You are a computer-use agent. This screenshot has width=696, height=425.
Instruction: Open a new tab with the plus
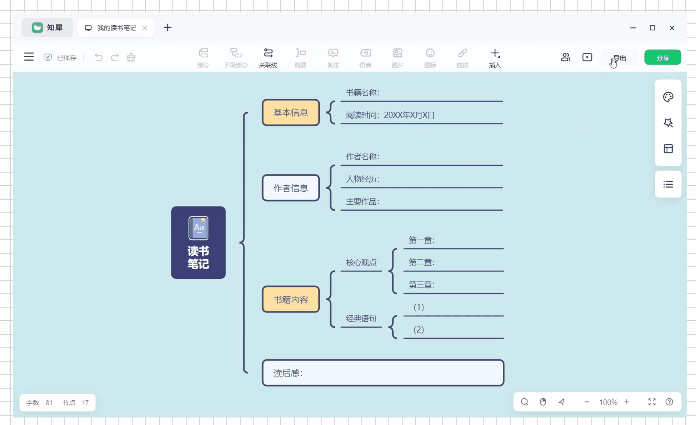167,28
